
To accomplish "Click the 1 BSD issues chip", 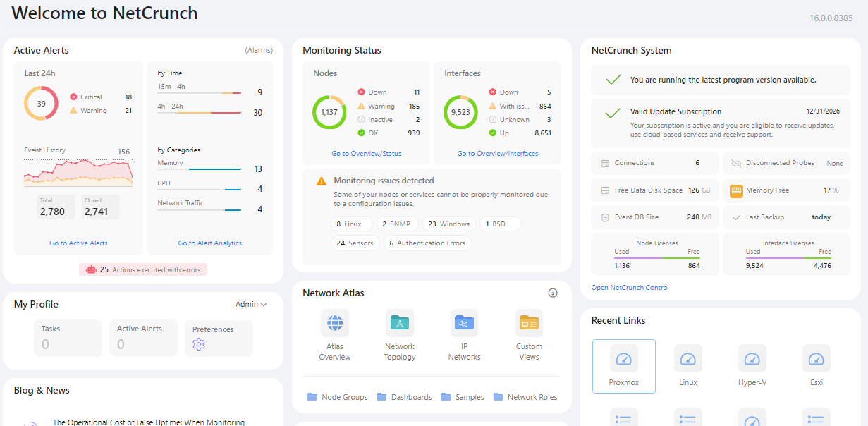I will point(500,224).
